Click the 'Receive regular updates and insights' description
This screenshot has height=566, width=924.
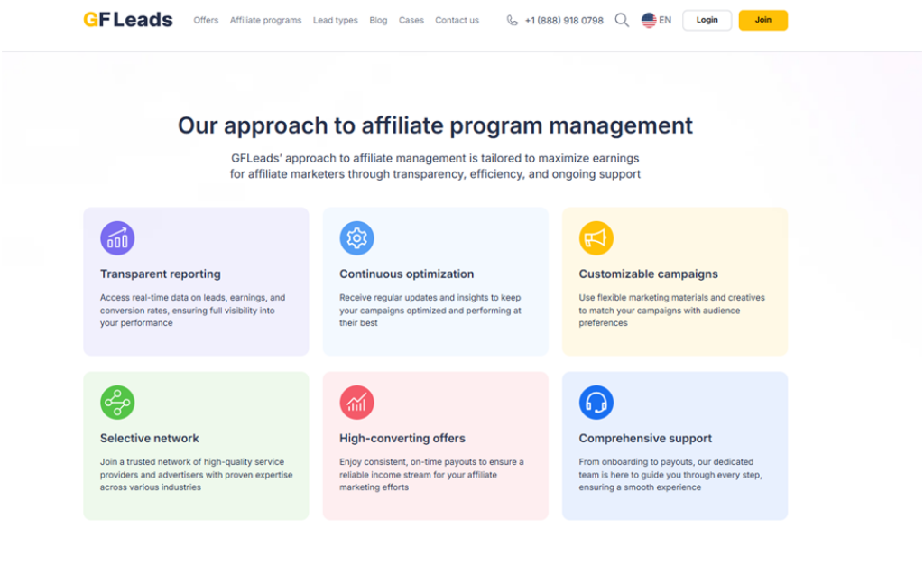tap(430, 311)
